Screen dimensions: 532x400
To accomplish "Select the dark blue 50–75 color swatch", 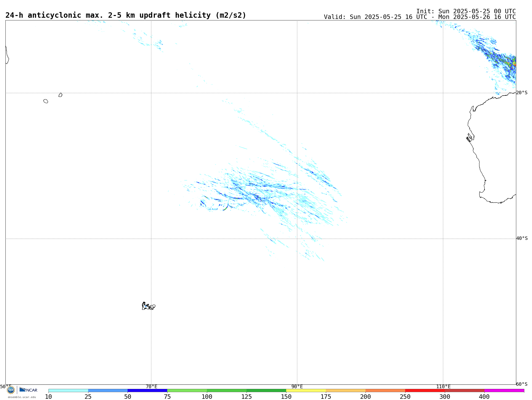I will pos(148,391).
